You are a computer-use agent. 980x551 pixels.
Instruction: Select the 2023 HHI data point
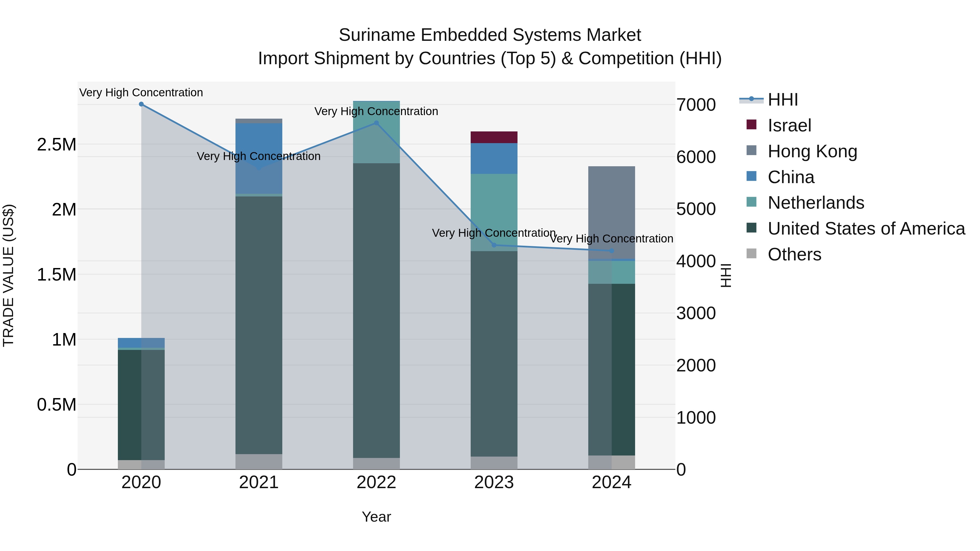click(x=494, y=245)
